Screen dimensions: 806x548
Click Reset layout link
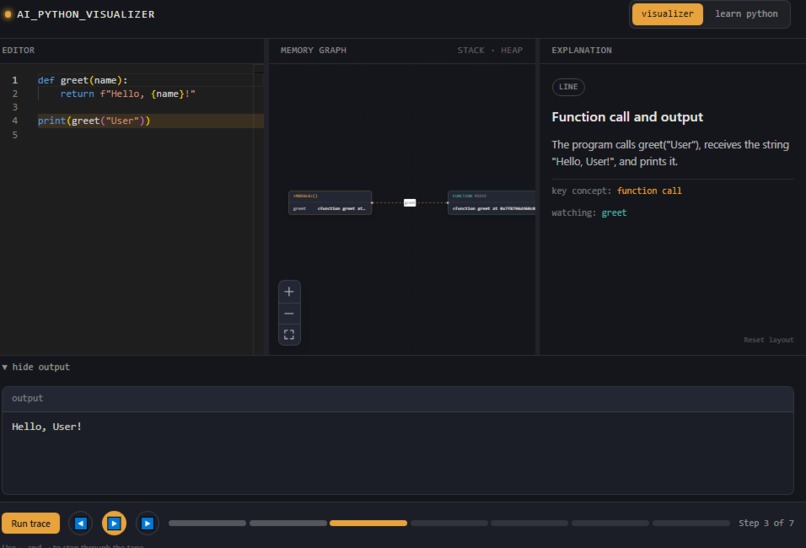(x=768, y=340)
